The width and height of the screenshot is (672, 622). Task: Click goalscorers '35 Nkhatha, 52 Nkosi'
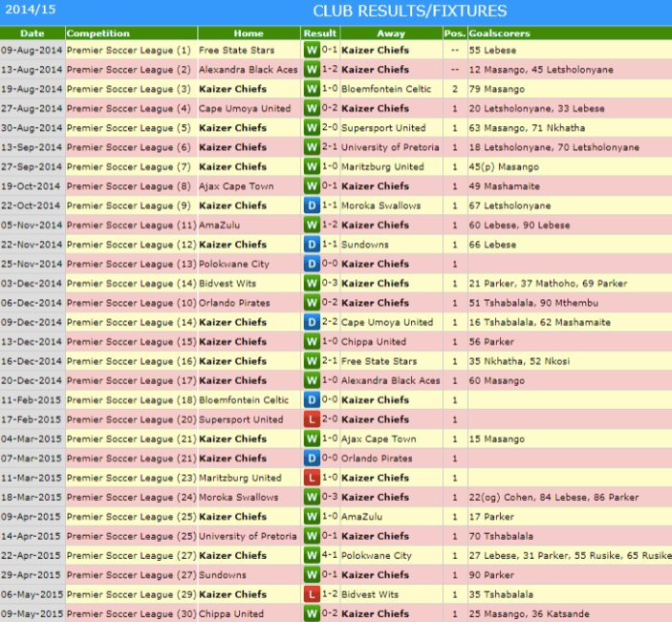coord(519,361)
